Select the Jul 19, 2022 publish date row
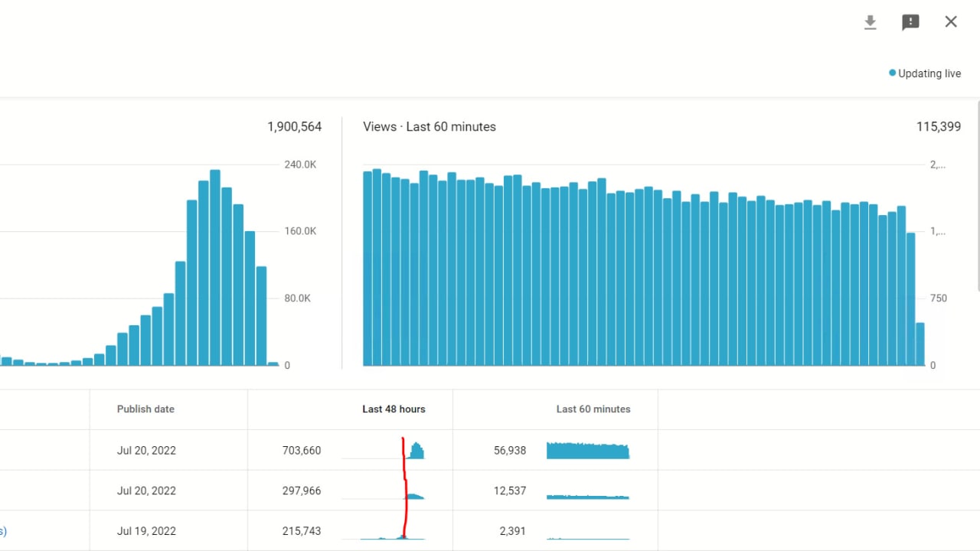The image size is (980, 551). pos(146,531)
